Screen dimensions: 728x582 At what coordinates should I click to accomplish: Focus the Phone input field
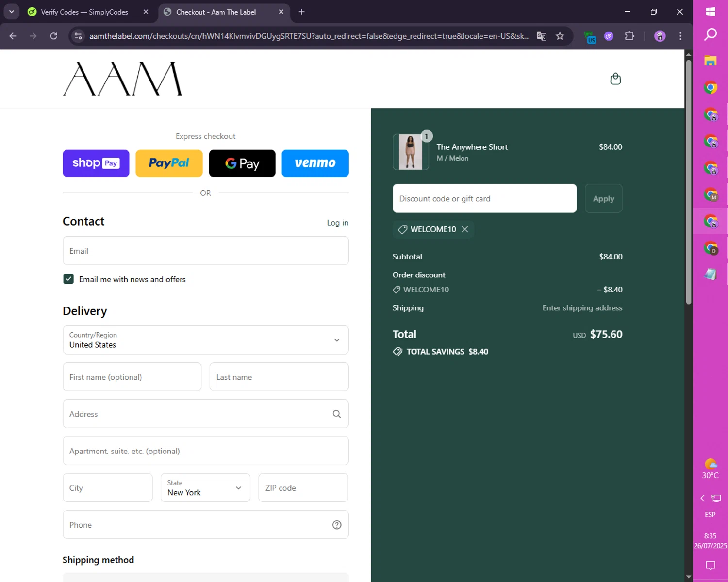(206, 525)
